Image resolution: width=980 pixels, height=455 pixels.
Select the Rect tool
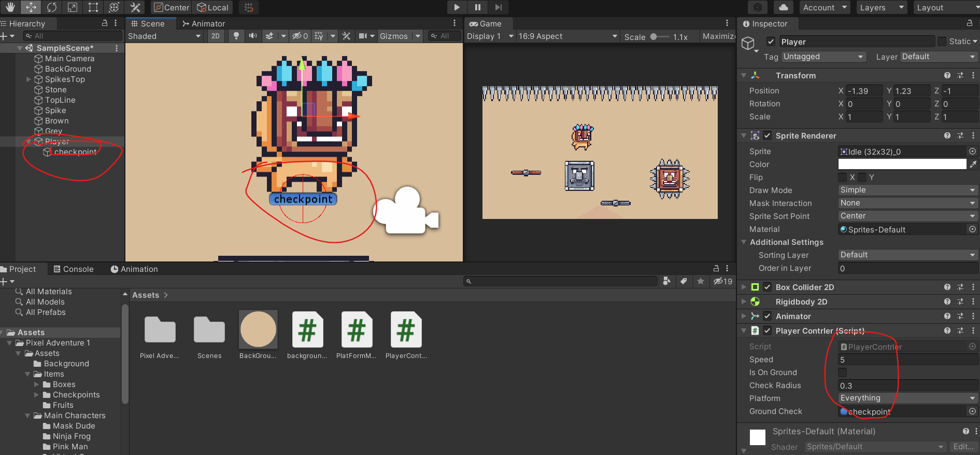point(93,7)
